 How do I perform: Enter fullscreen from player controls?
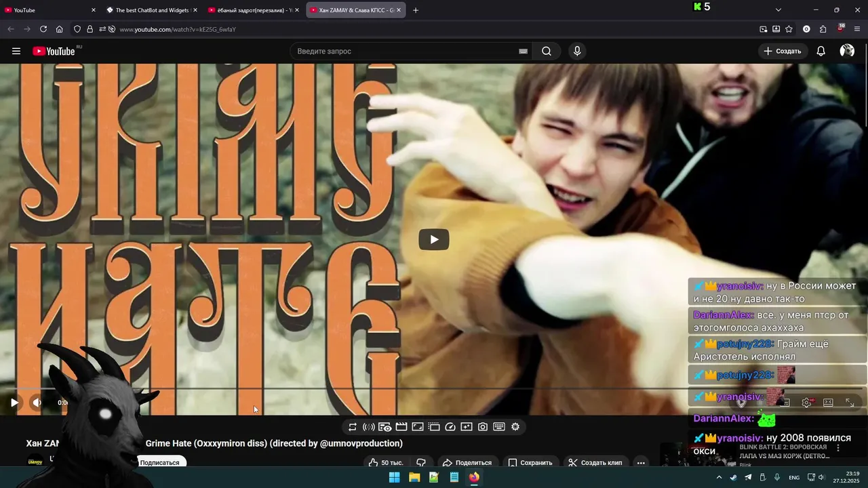click(x=850, y=403)
